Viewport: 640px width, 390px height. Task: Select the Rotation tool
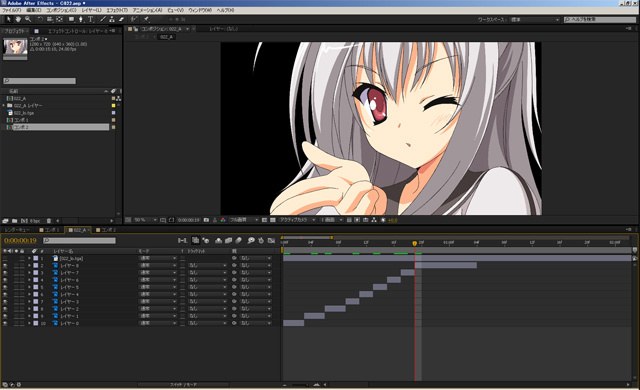coord(40,19)
